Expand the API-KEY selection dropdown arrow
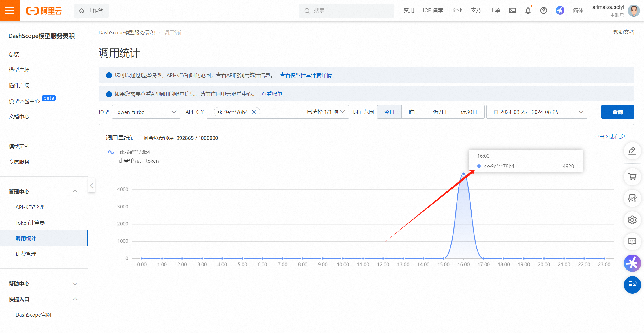The width and height of the screenshot is (644, 333). coord(343,112)
